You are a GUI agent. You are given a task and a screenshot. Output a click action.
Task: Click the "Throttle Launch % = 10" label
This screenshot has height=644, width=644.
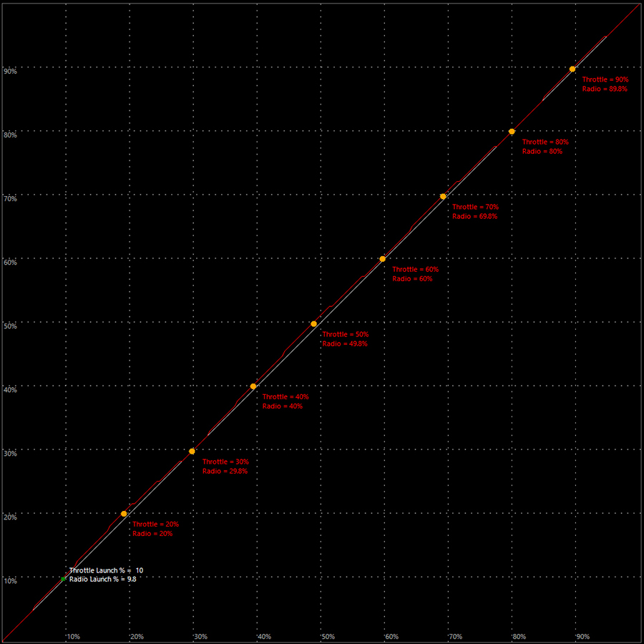[x=107, y=570]
